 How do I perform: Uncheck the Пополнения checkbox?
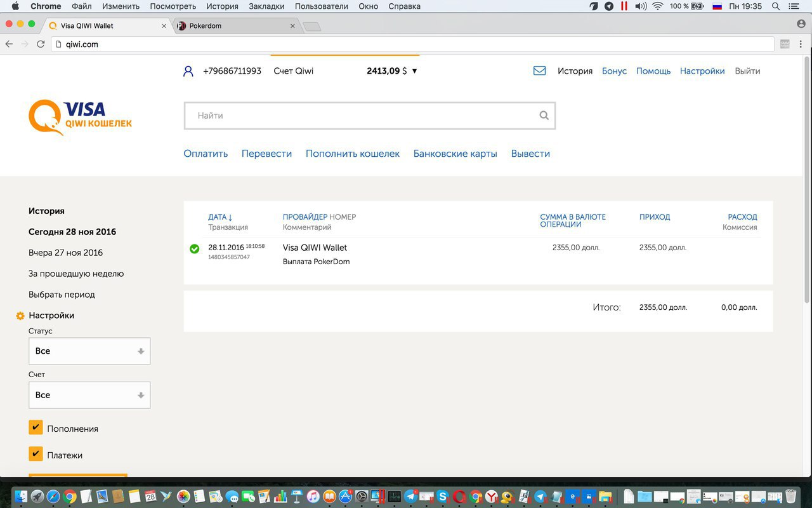[36, 427]
